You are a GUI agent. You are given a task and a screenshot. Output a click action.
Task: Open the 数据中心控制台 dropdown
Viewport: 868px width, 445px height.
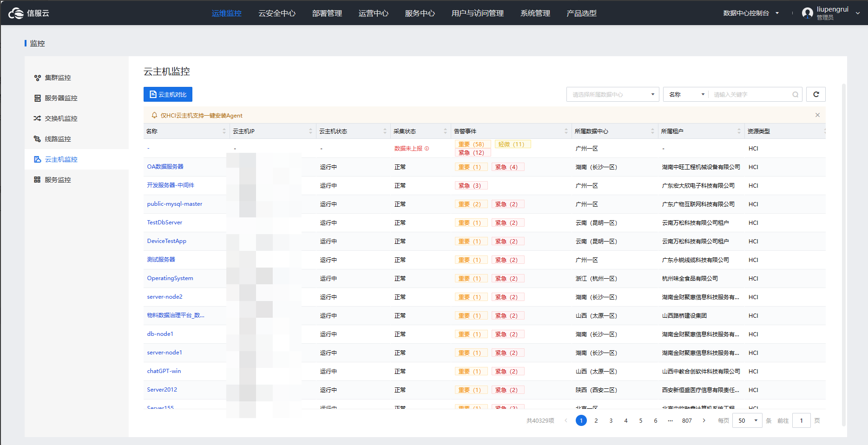coord(751,13)
